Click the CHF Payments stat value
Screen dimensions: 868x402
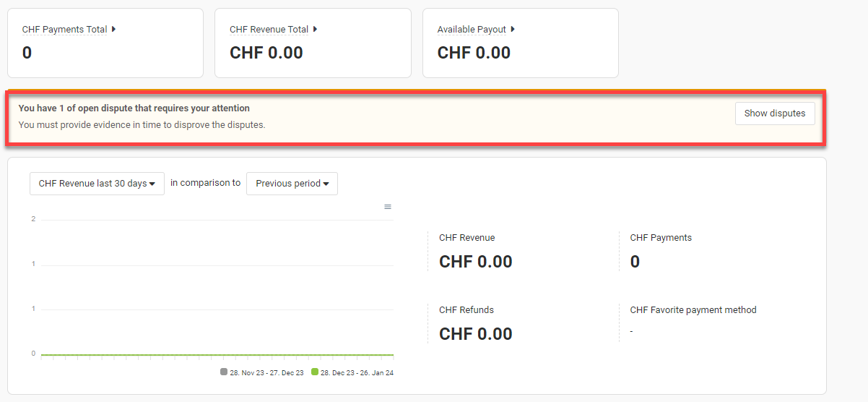click(635, 262)
